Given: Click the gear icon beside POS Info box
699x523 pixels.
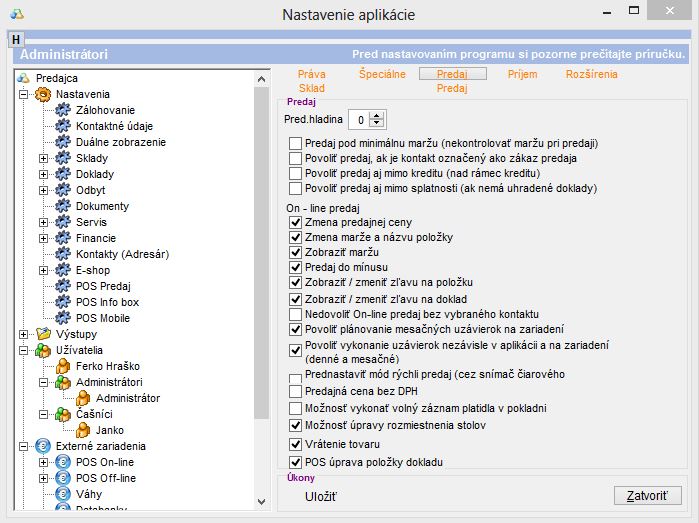Looking at the screenshot, I should [63, 302].
